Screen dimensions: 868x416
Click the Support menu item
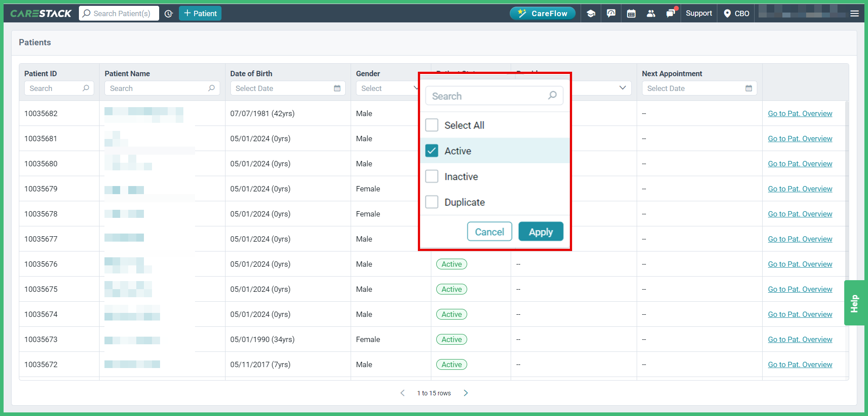pos(699,13)
